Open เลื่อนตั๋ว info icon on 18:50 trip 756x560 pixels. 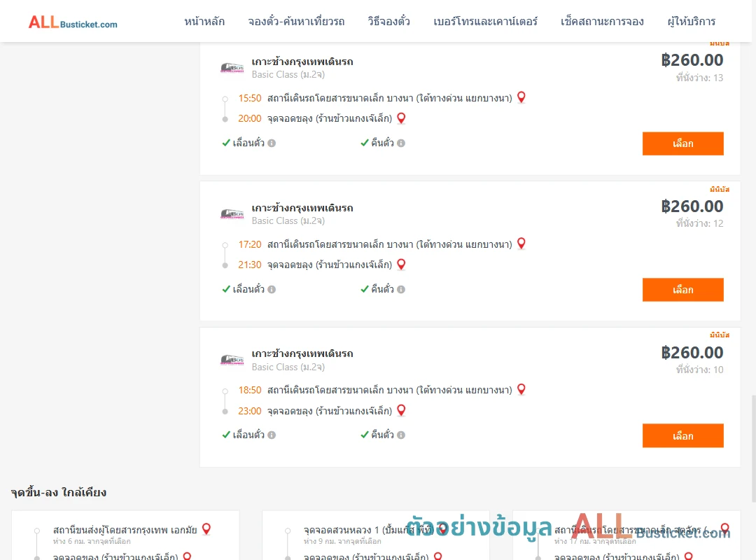[272, 435]
